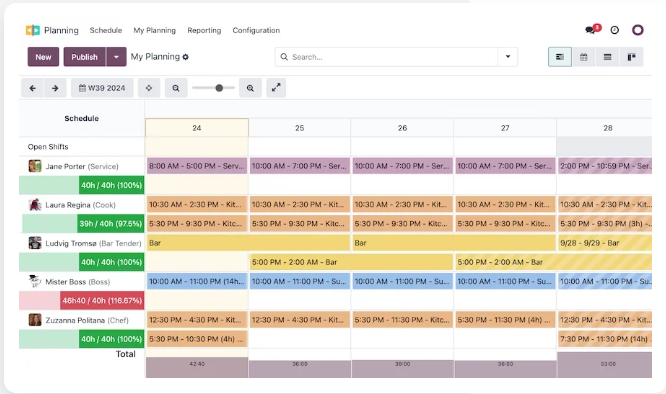666x394 pixels.
Task: Switch to the list view icon
Action: coord(607,57)
